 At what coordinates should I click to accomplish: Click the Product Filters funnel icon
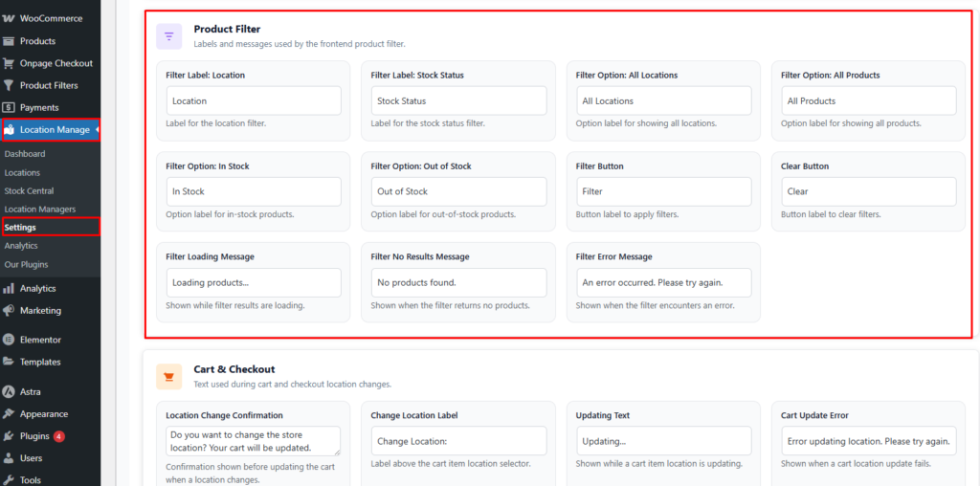(9, 86)
